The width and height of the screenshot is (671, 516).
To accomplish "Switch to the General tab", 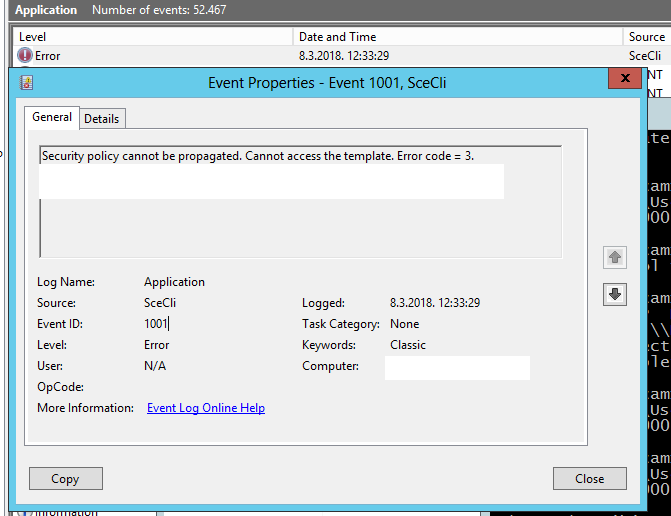I will tap(52, 117).
